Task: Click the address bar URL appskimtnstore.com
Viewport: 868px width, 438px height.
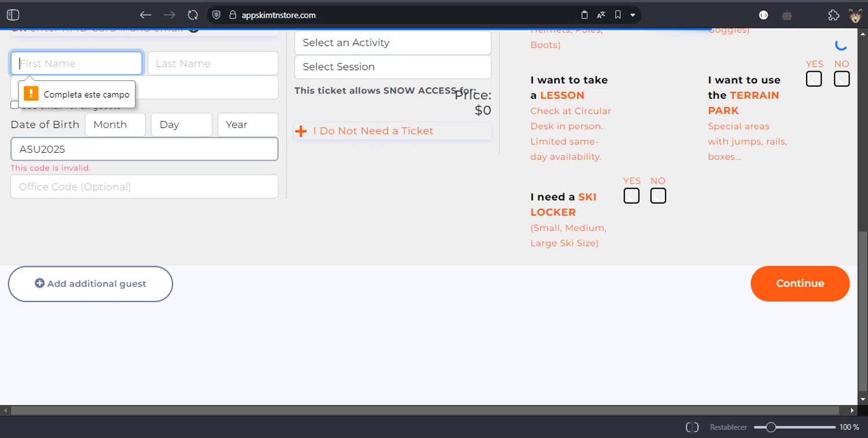Action: pos(279,15)
